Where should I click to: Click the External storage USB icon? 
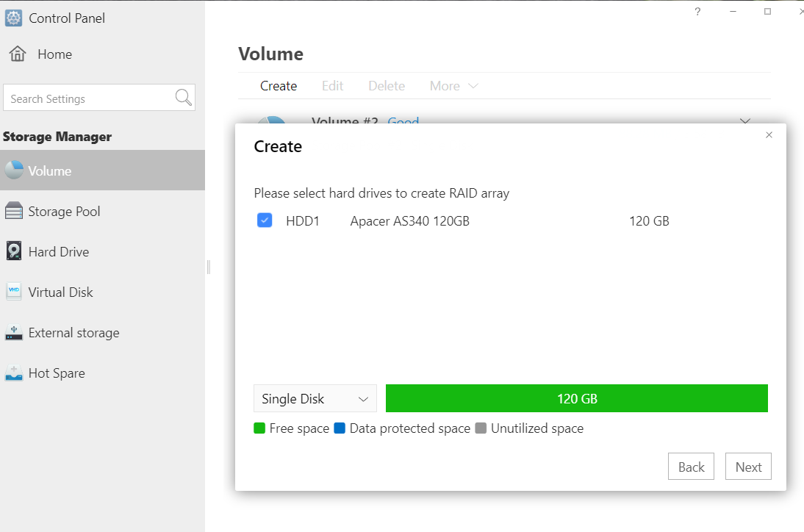pos(14,332)
